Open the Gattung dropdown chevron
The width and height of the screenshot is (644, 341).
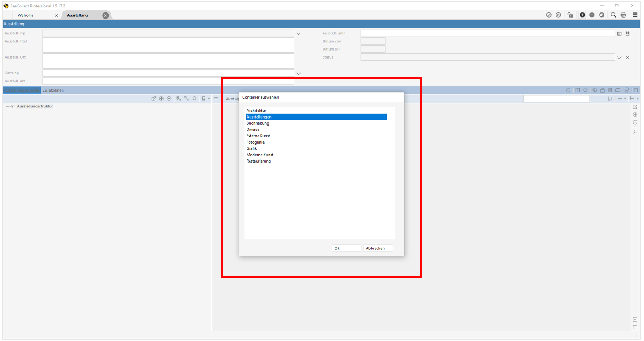[x=298, y=74]
